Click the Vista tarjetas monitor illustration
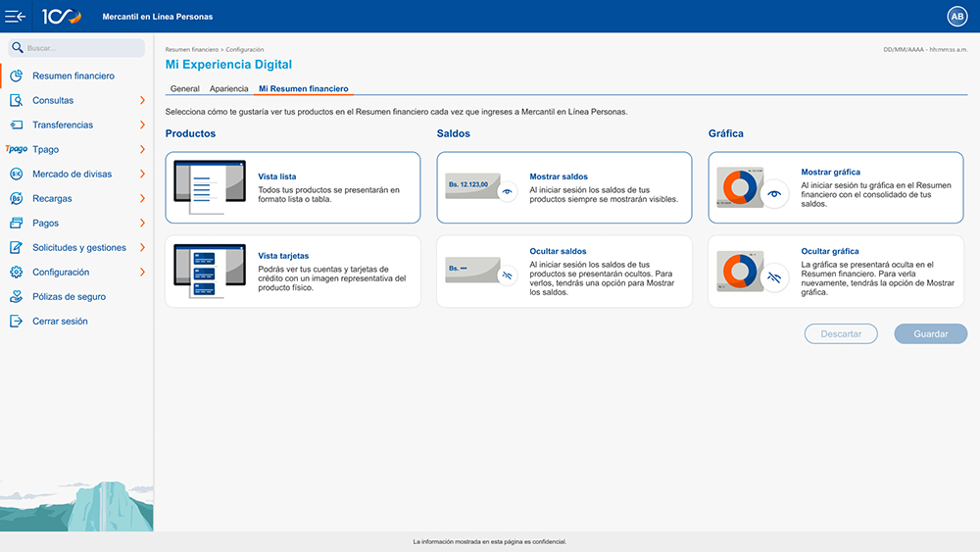Screen dimensions: 980x552 [x=210, y=272]
